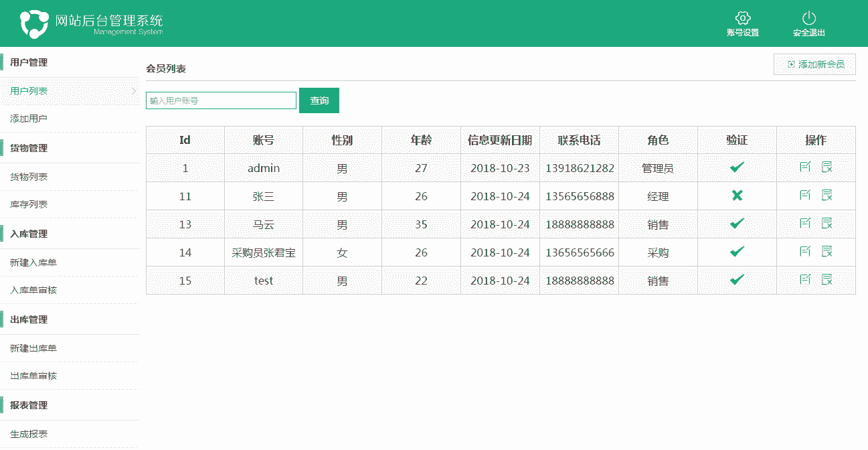This screenshot has height=450, width=868.
Task: Click the management system logo
Action: click(34, 23)
